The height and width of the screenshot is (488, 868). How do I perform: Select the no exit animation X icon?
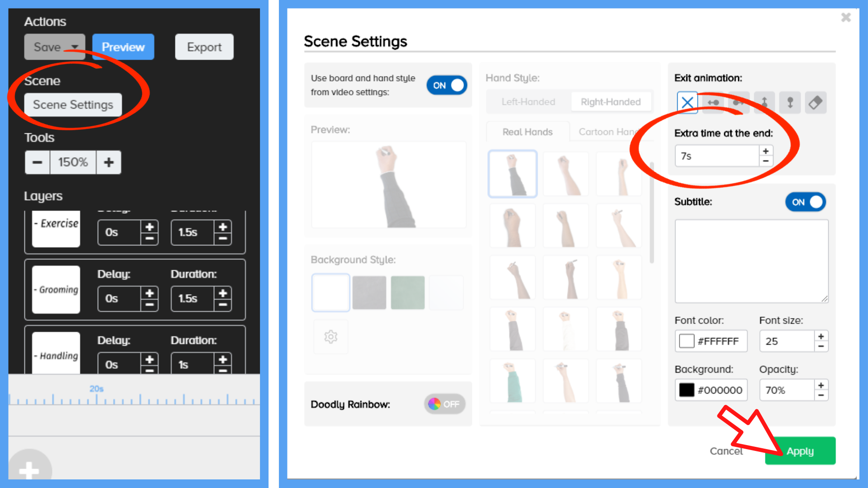click(687, 103)
